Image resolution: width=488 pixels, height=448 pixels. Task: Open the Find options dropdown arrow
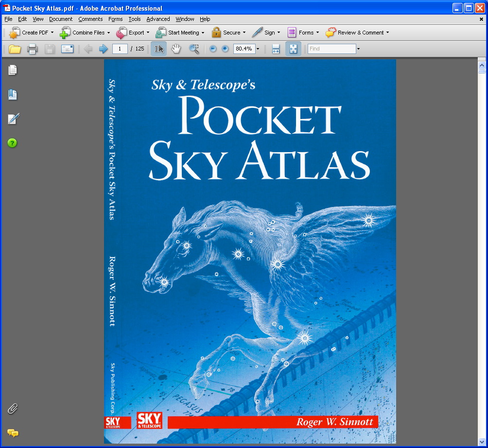359,49
